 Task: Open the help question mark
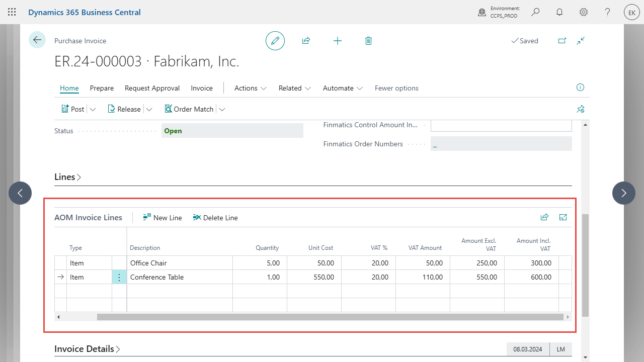608,12
